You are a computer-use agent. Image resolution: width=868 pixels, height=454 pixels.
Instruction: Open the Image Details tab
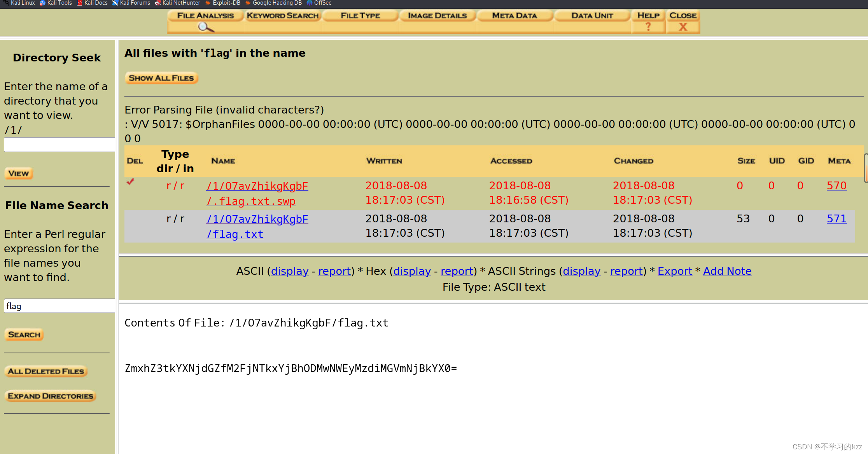(x=437, y=16)
